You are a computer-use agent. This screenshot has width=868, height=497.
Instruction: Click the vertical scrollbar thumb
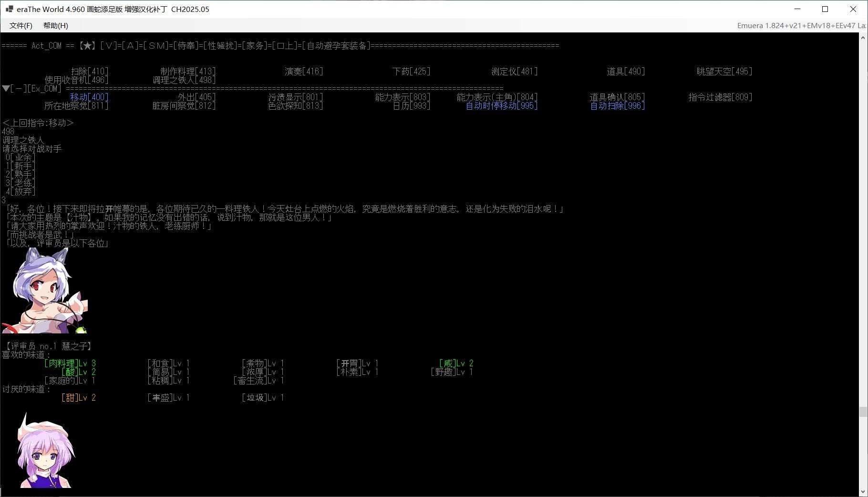863,412
